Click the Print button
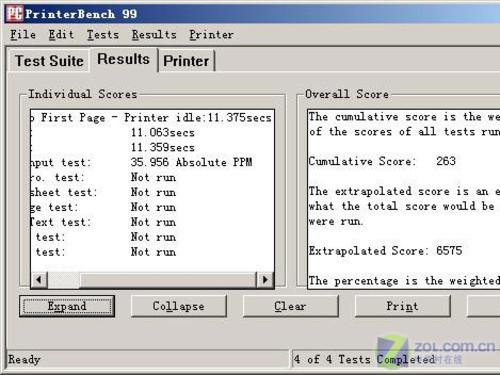Viewport: 500px width, 375px height. point(402,306)
